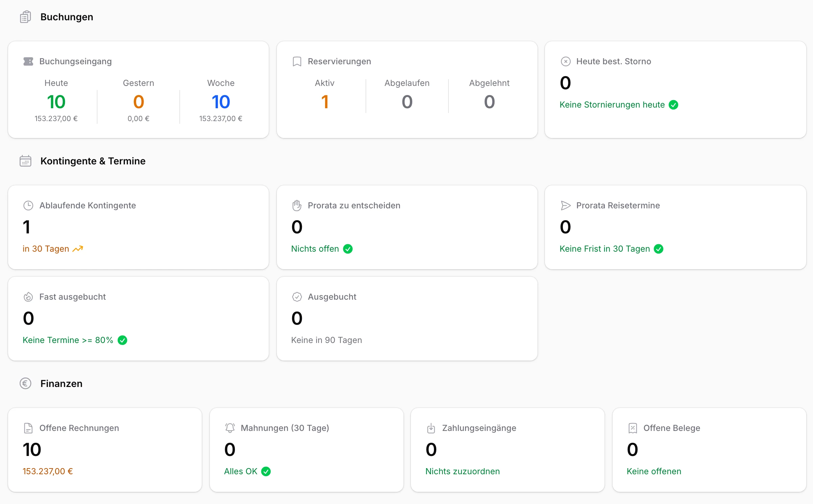Click the Mahnungen bell icon
Viewport: 813px width, 504px height.
coord(230,428)
